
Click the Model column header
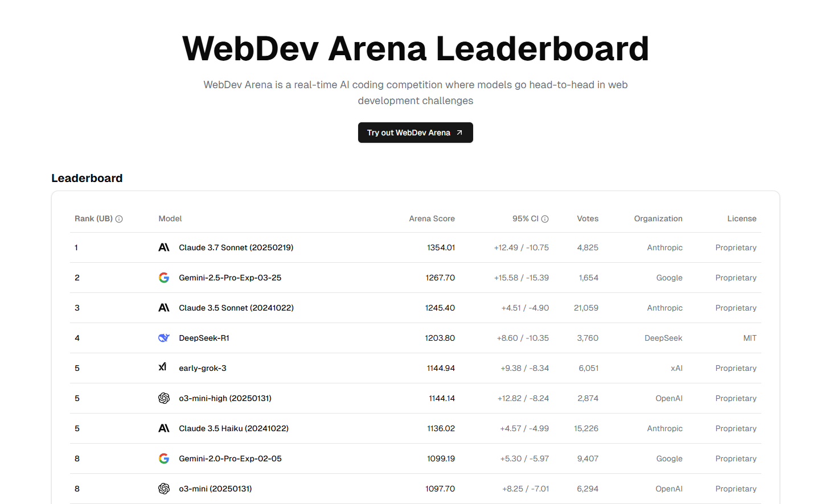pos(170,218)
